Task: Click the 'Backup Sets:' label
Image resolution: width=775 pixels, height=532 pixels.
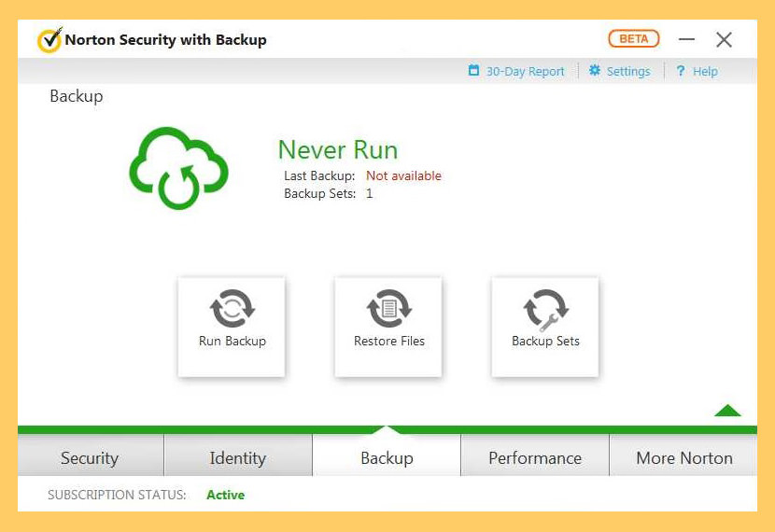Action: point(319,193)
